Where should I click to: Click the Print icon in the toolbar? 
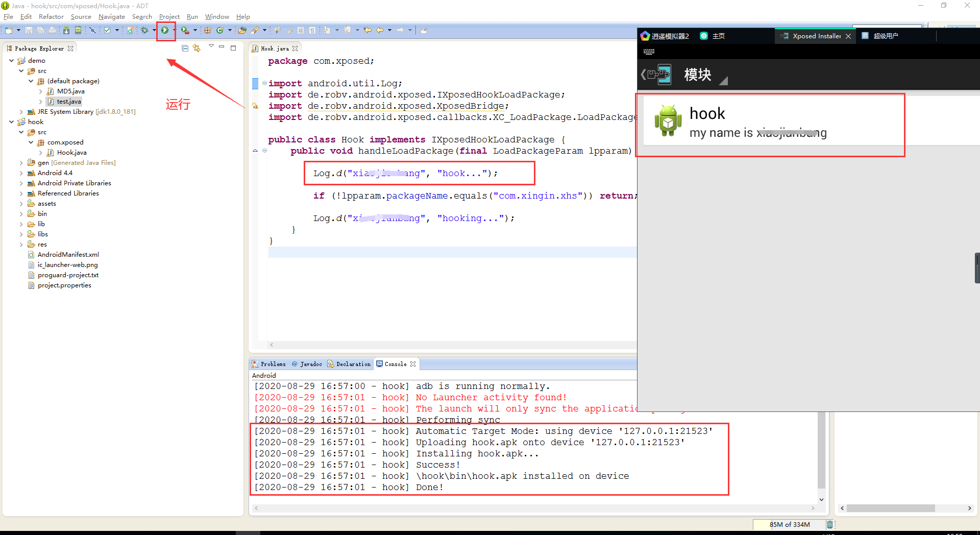[52, 31]
